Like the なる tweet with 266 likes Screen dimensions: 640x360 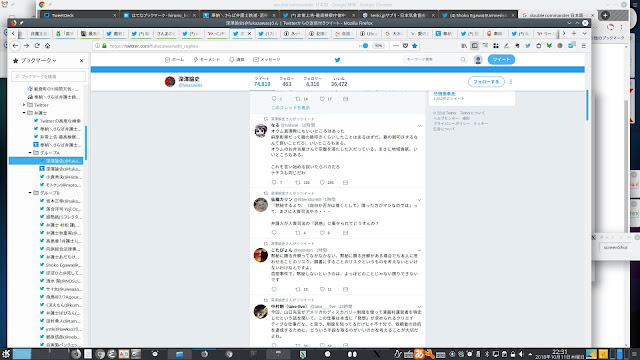pyautogui.click(x=322, y=182)
